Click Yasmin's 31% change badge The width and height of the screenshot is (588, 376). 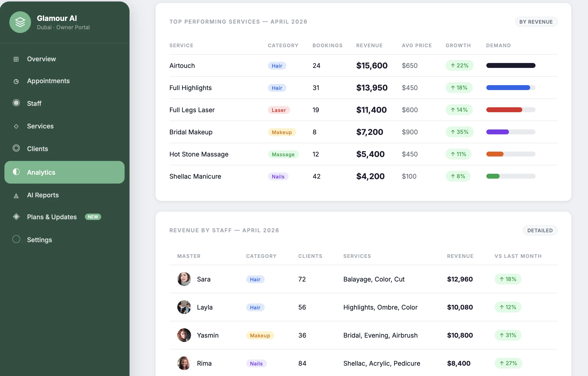pos(508,335)
